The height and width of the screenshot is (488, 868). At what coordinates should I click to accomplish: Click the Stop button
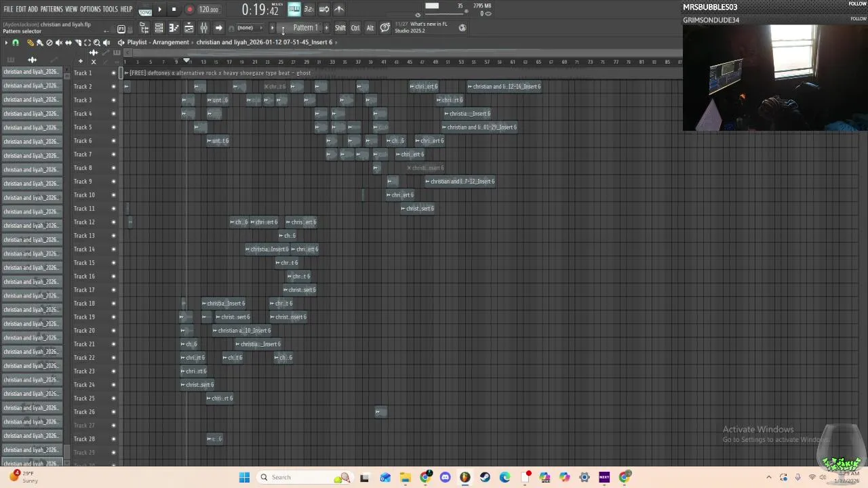[174, 9]
